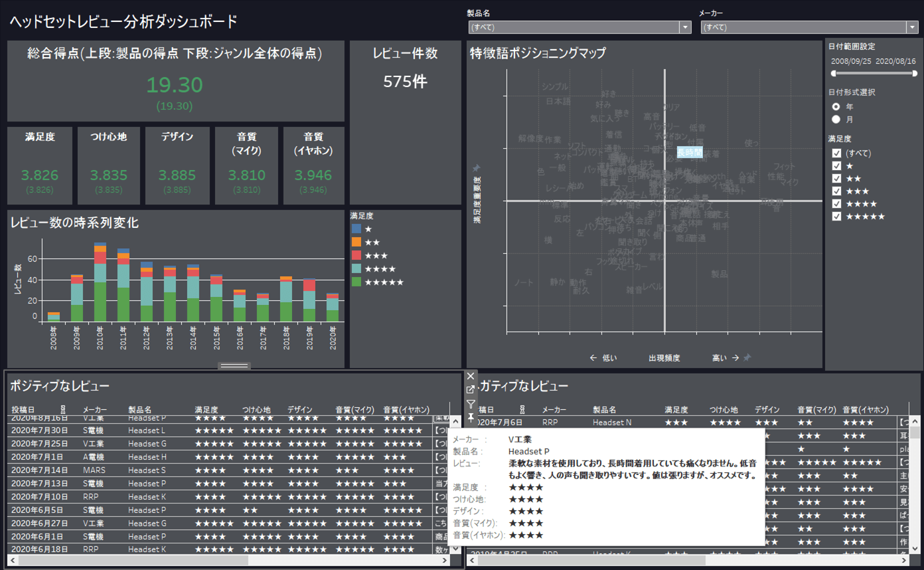The height and width of the screenshot is (570, 924).
Task: Click the 製品名 column header in ネガティブなレビュー
Action: point(605,410)
